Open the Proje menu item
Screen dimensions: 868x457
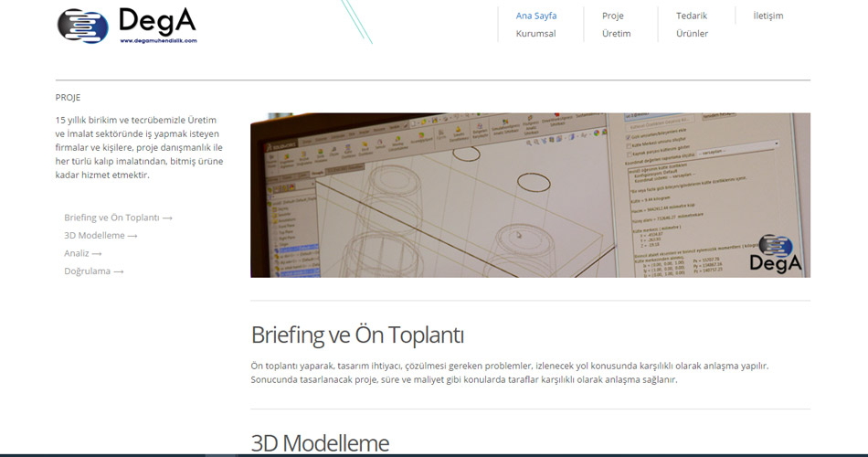613,16
